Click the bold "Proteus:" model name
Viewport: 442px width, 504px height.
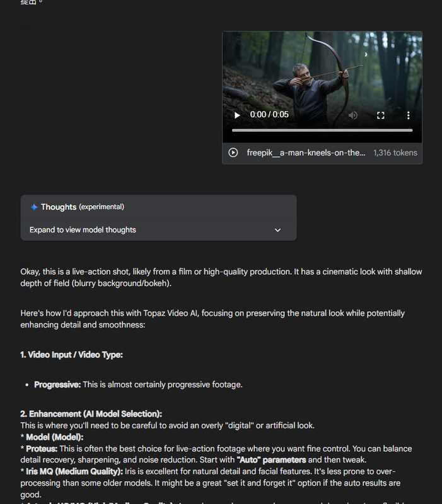[42, 449]
